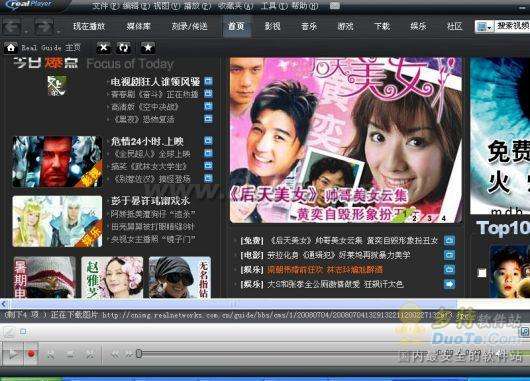
Task: Open headline 危情24小时上映
Action: pos(147,141)
